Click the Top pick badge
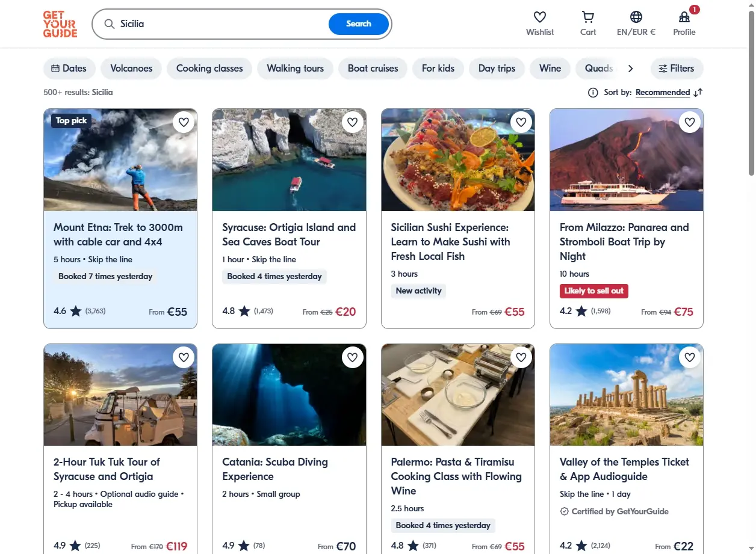This screenshot has height=554, width=756. pos(71,121)
